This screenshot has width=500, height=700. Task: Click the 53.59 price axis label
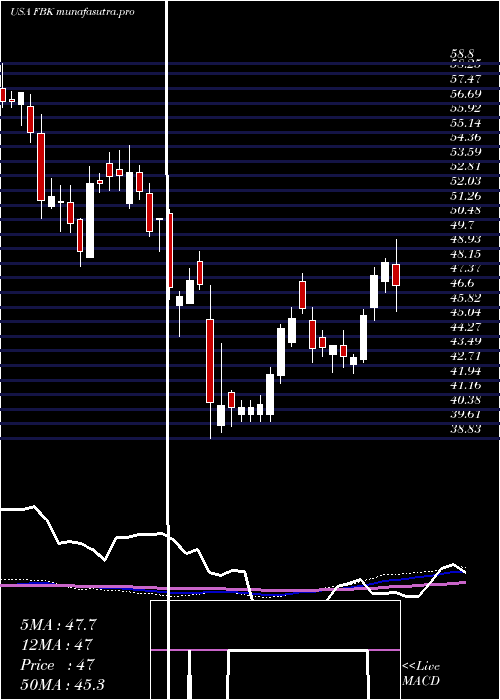click(466, 152)
